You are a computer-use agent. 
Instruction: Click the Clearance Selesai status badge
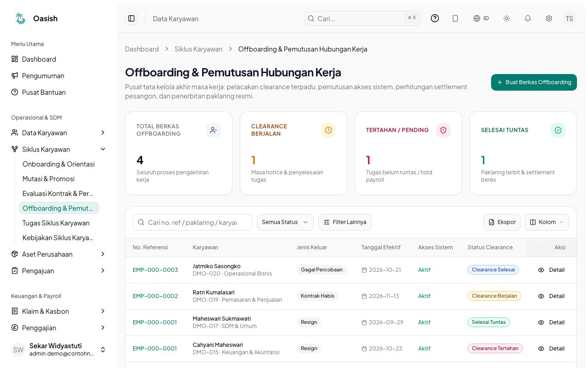coord(493,270)
